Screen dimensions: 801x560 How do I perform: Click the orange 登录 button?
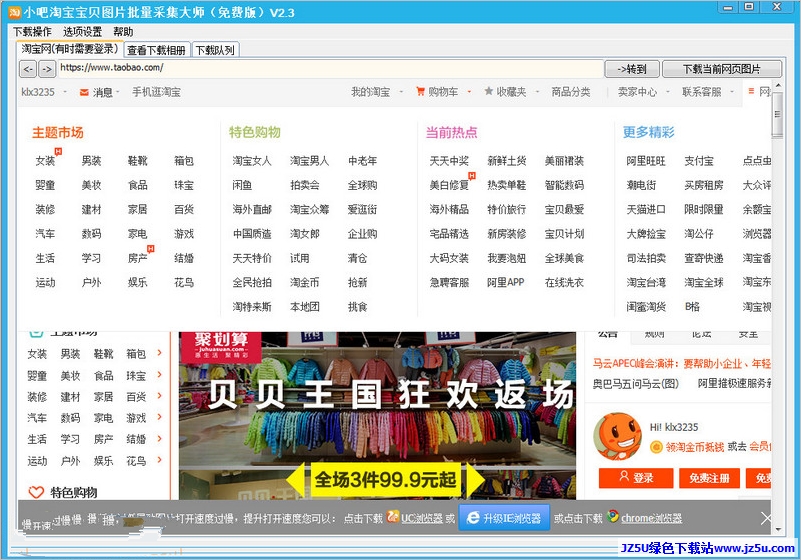click(636, 478)
